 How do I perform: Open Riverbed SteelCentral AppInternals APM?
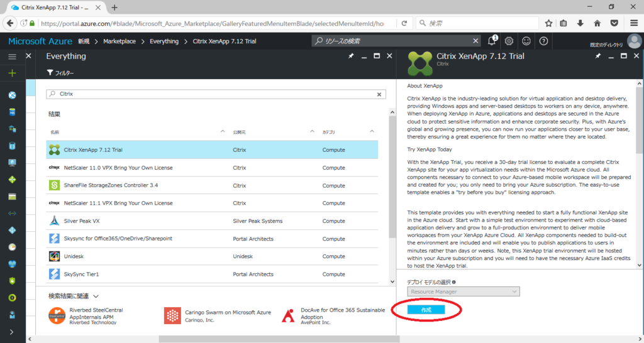pos(86,316)
